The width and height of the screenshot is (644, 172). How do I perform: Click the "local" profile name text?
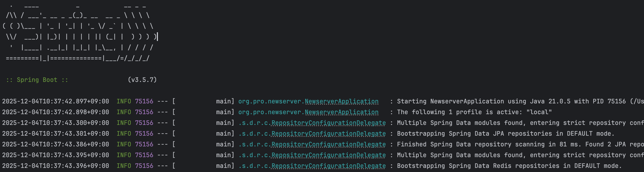coord(539,112)
